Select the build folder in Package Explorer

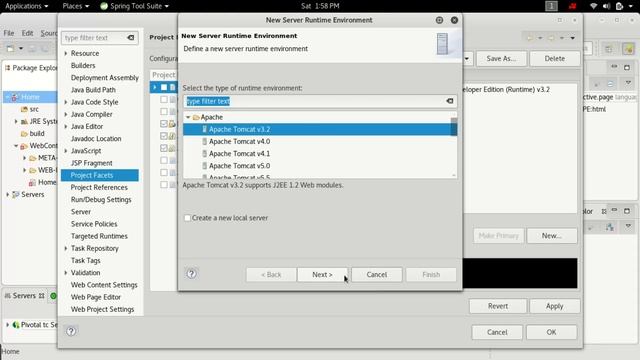coord(33,133)
